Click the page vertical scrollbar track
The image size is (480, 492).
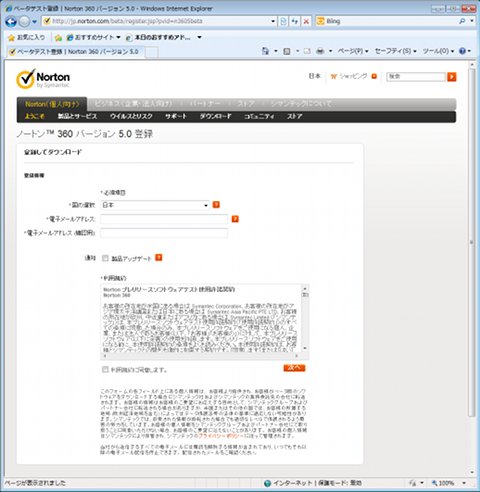click(471, 267)
